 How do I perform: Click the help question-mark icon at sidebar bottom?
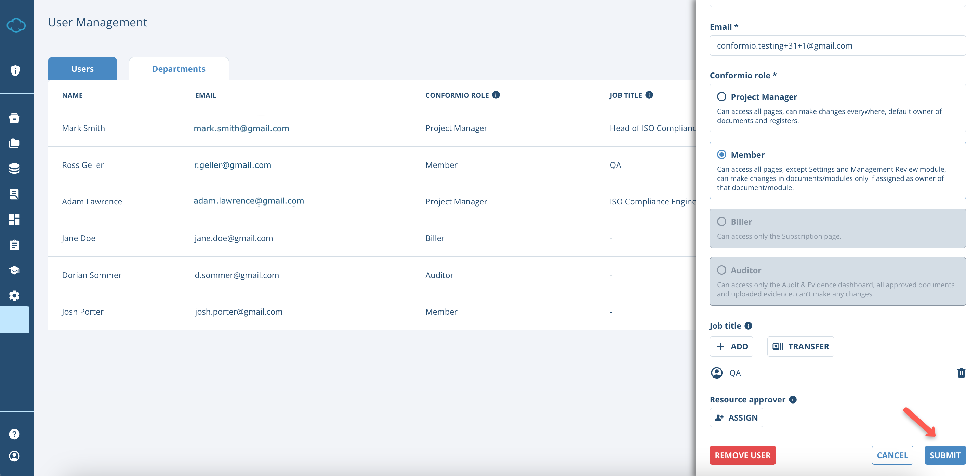pyautogui.click(x=14, y=434)
